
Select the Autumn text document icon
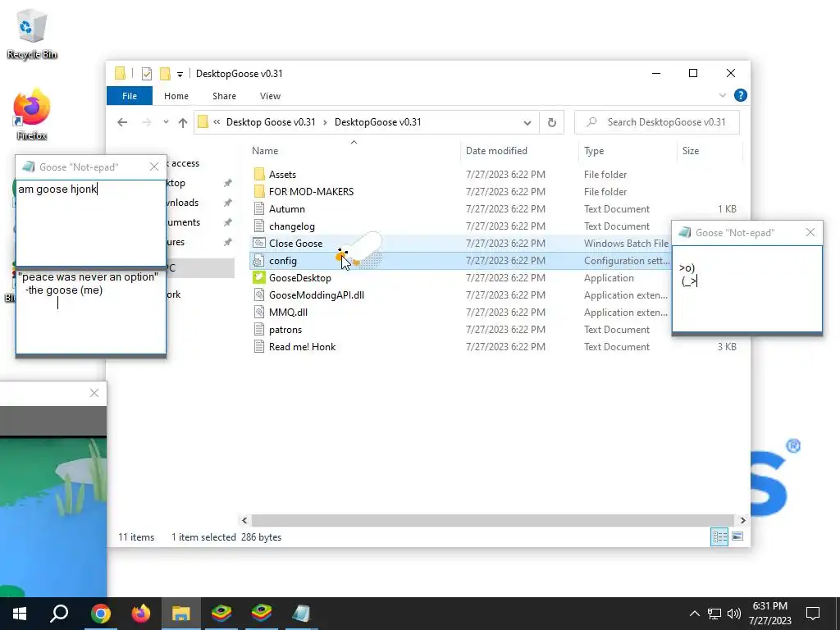[x=259, y=208]
